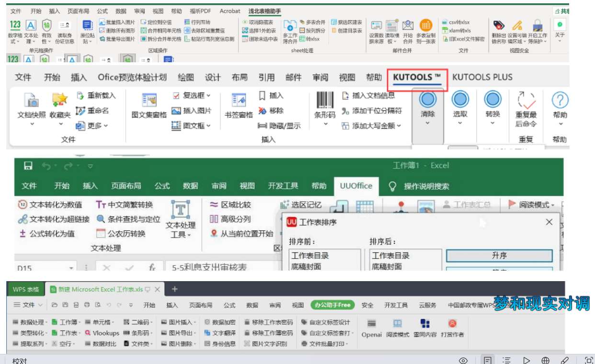Image resolution: width=595 pixels, height=364 pixels.
Task: Click the 多表复制到一张表 orange icon
Action: click(x=425, y=25)
